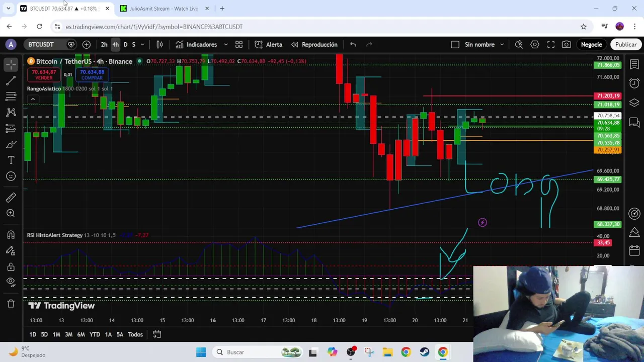This screenshot has height=362, width=644.
Task: Switch to the 2h timeframe
Action: [104, 45]
